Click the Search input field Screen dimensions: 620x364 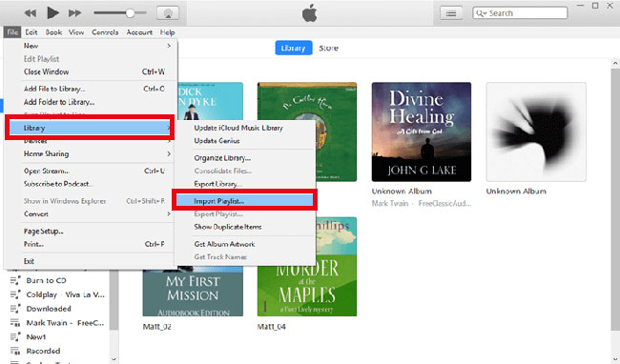520,13
